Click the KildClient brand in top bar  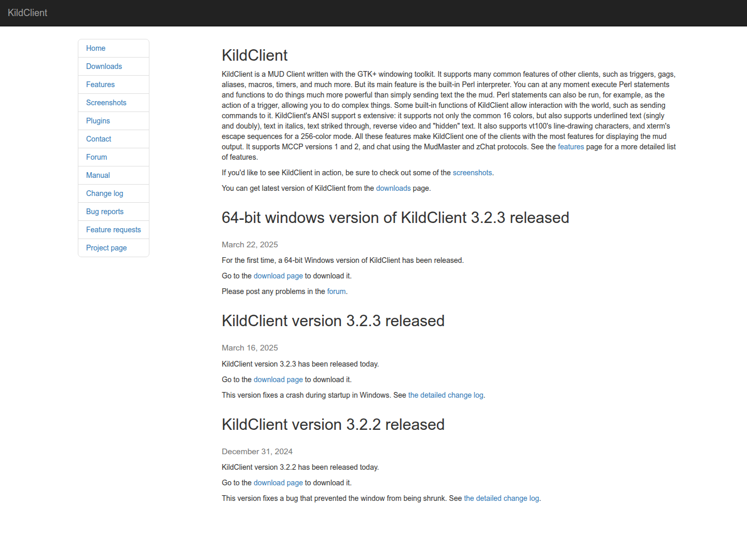27,13
